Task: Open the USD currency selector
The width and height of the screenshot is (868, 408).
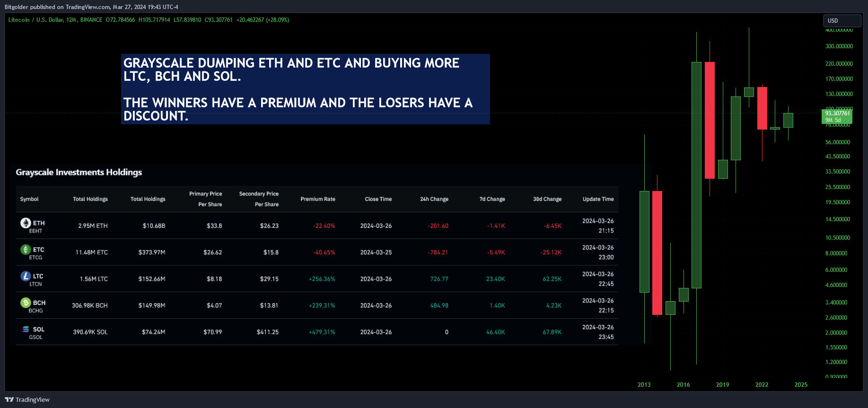Action: point(842,21)
